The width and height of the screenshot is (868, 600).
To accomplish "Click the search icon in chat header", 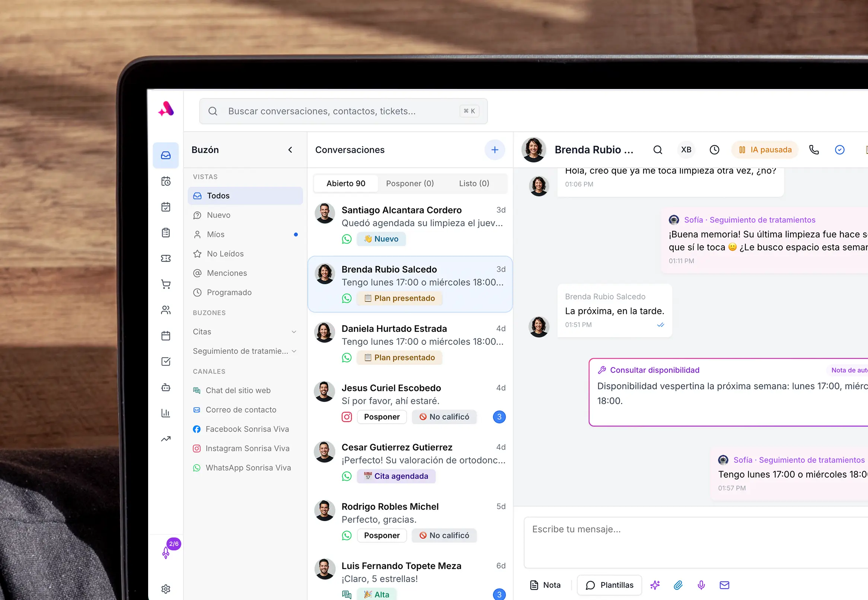I will tap(658, 150).
